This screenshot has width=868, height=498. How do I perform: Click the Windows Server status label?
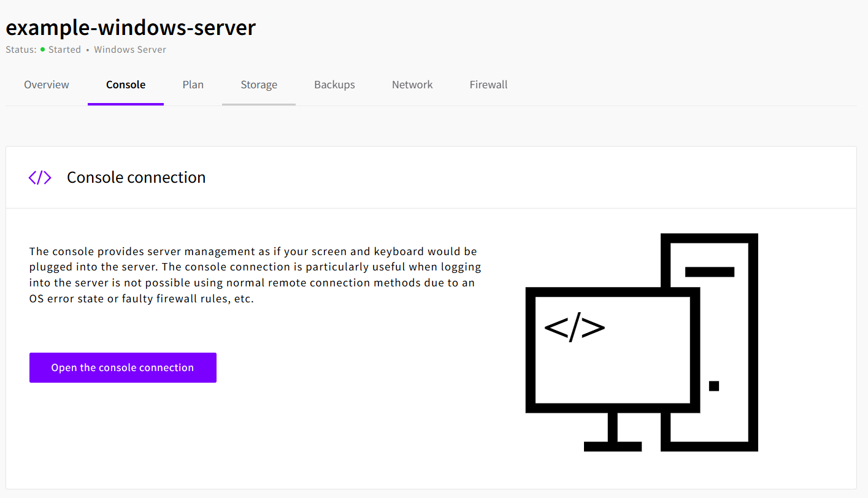click(130, 50)
